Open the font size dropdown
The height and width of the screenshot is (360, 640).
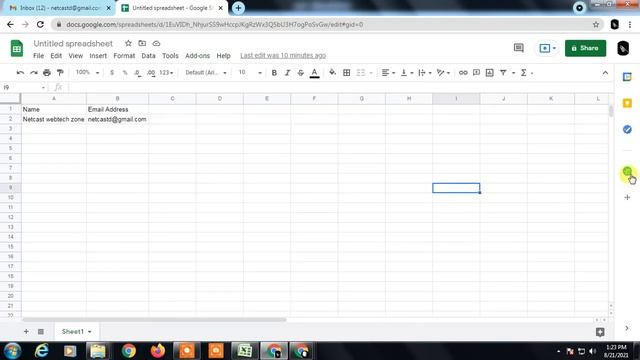pos(250,73)
